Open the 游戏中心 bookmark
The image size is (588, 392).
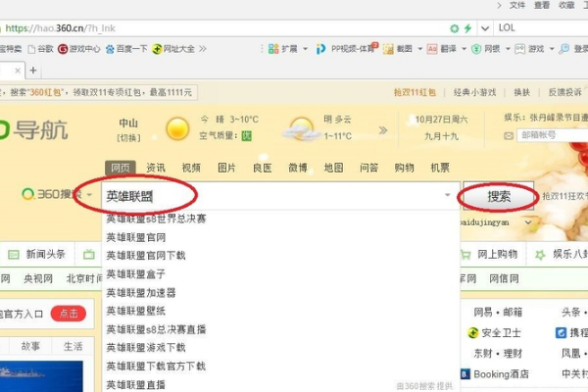click(x=78, y=49)
